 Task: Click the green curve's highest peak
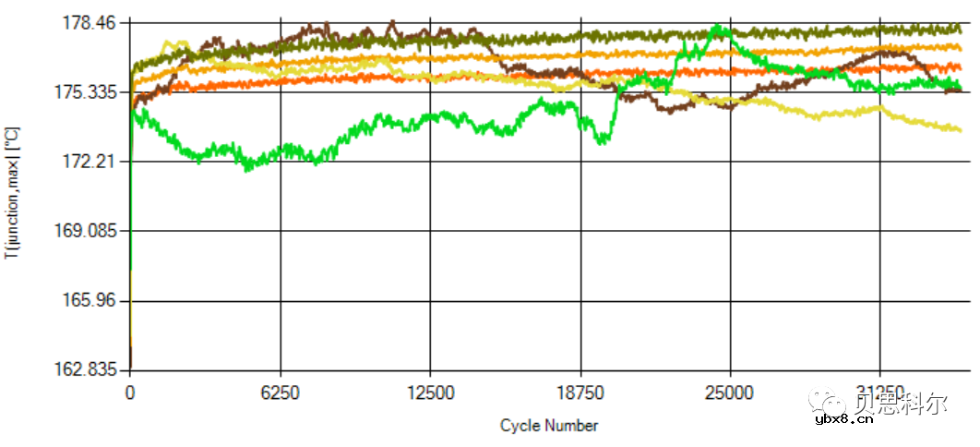[718, 28]
